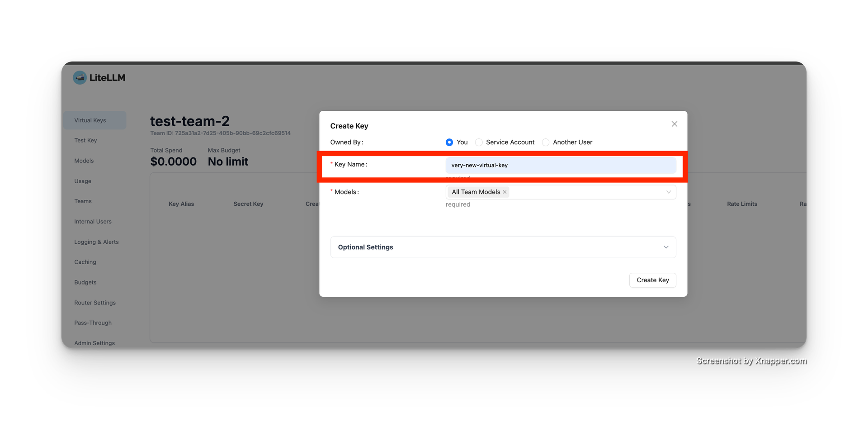Navigate to Teams in sidebar
The width and height of the screenshot is (868, 427).
point(83,201)
